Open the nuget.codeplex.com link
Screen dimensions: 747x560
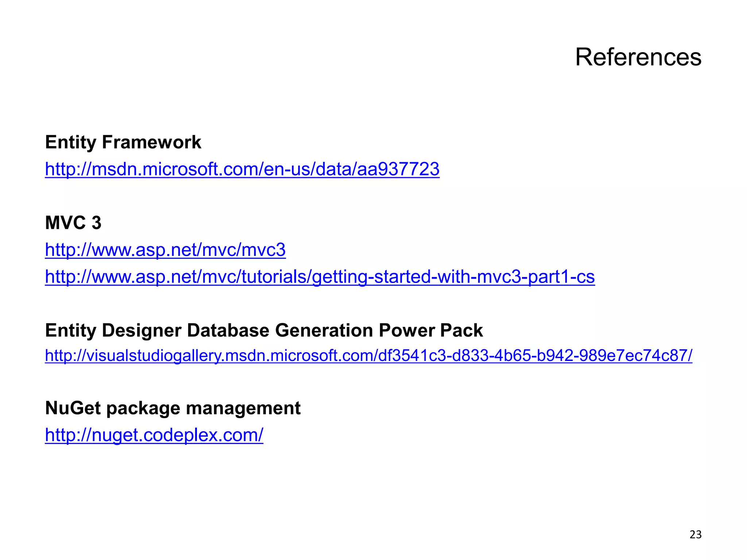[154, 435]
